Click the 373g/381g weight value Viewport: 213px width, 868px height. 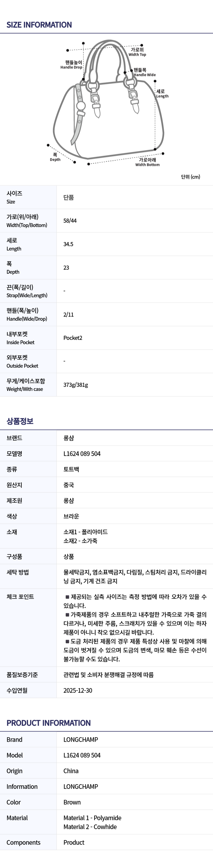[x=76, y=385]
